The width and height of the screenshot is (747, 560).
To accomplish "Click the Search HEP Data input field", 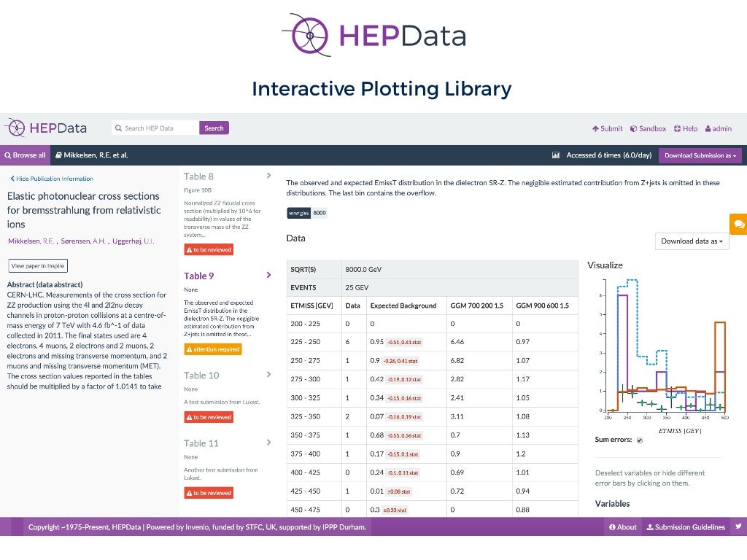I will click(155, 128).
